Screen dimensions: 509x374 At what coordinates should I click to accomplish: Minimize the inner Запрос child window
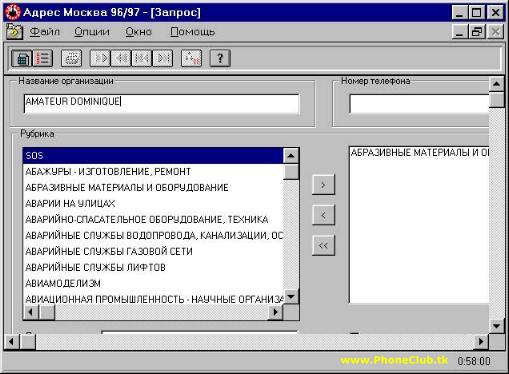[460, 32]
